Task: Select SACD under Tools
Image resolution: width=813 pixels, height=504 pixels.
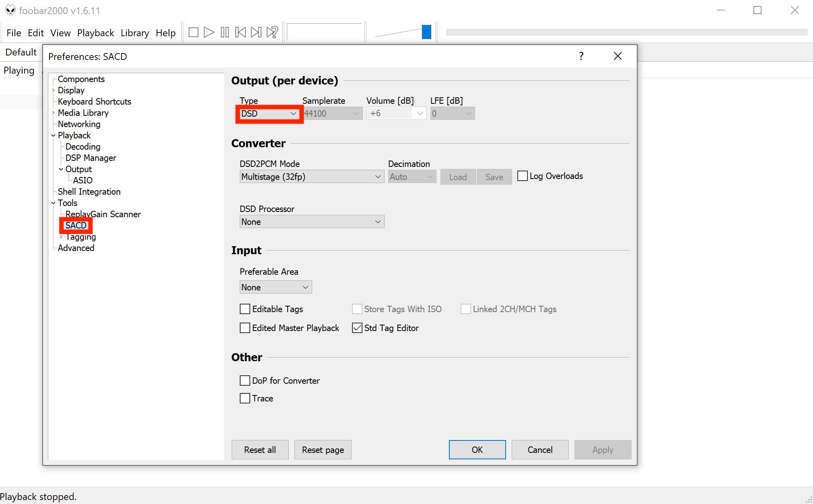Action: [76, 226]
